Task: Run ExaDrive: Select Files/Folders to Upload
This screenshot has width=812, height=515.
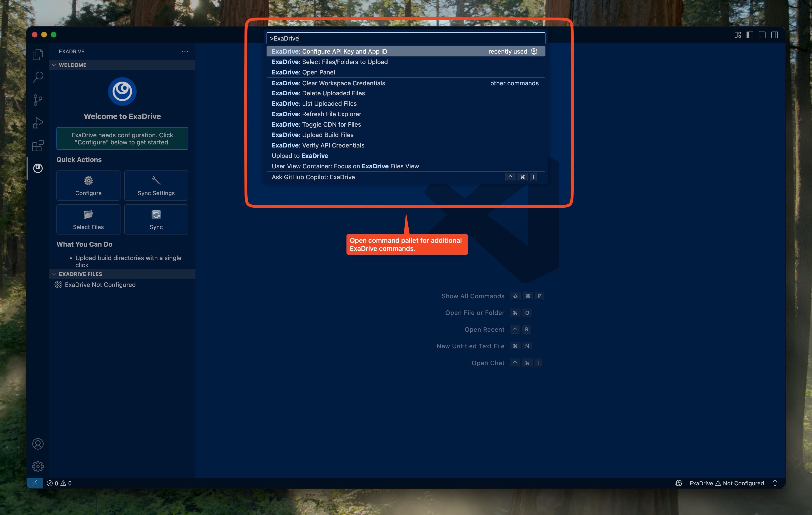Action: 406,62
